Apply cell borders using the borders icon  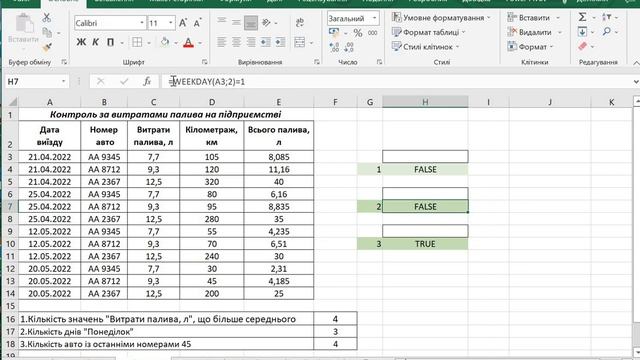pyautogui.click(x=137, y=42)
